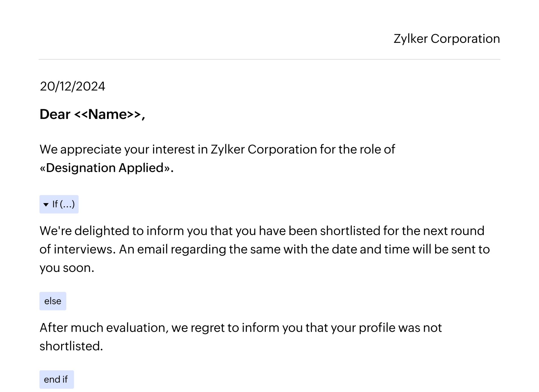Screen dimensions: 539x392
Task: Click the word Dear in greeting
Action: point(55,114)
